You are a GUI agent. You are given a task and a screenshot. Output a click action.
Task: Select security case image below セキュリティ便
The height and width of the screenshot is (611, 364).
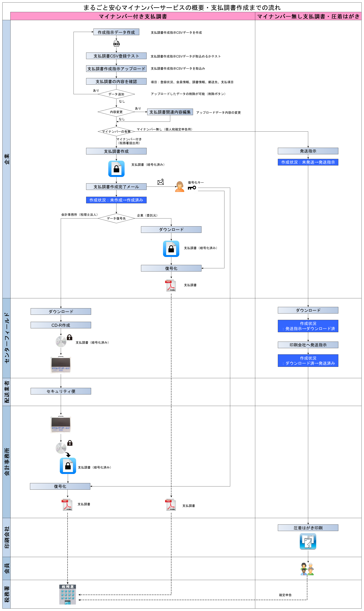pos(61,424)
